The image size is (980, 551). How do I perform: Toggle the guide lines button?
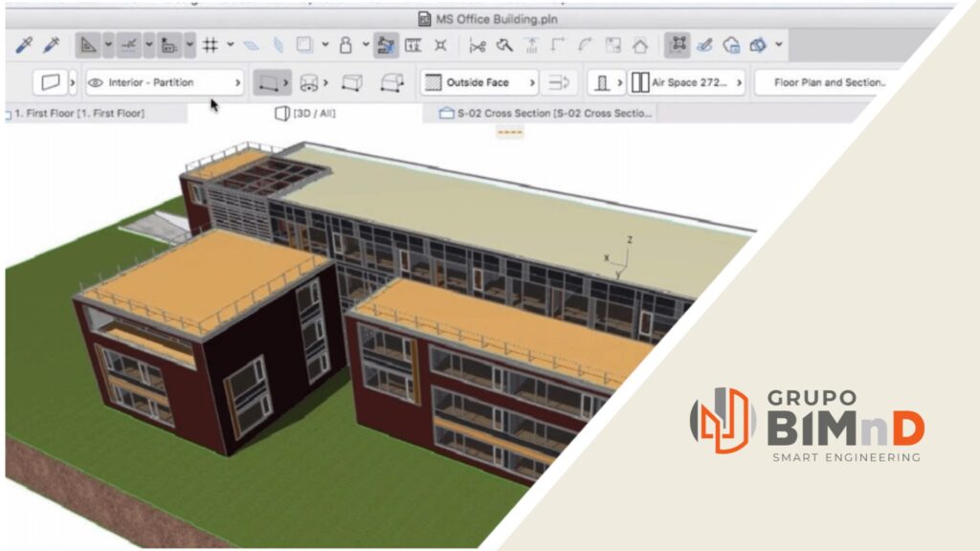pos(126,45)
